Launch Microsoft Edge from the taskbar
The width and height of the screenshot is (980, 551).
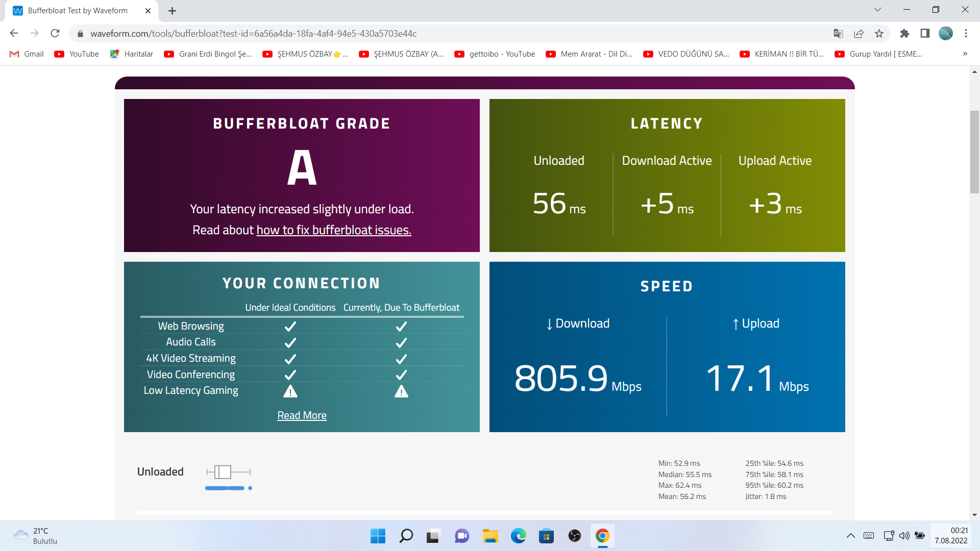tap(518, 536)
